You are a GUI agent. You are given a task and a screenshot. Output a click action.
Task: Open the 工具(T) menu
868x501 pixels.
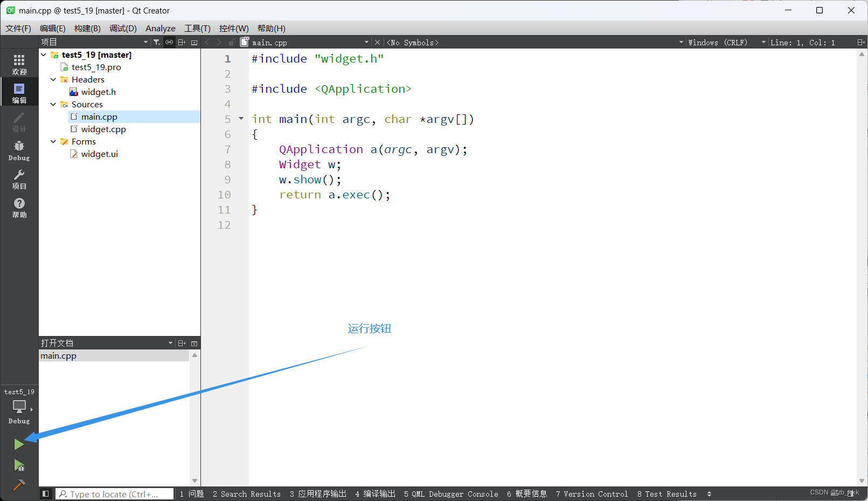[197, 28]
